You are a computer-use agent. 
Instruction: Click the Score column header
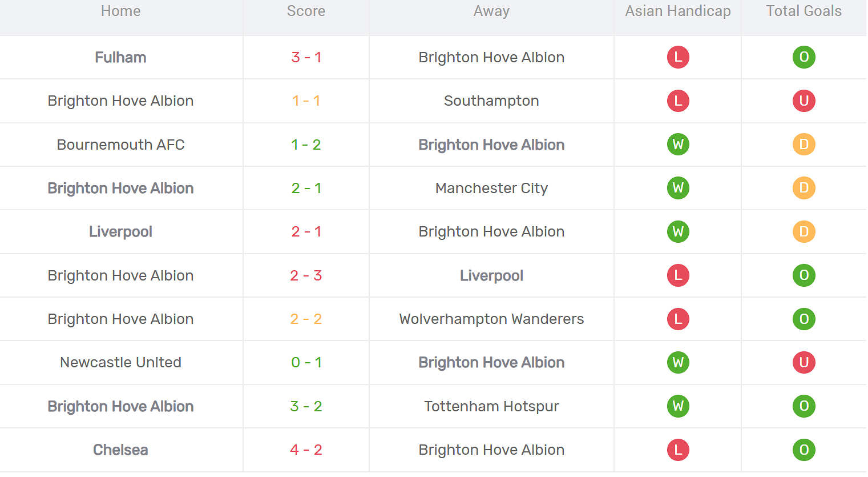306,11
